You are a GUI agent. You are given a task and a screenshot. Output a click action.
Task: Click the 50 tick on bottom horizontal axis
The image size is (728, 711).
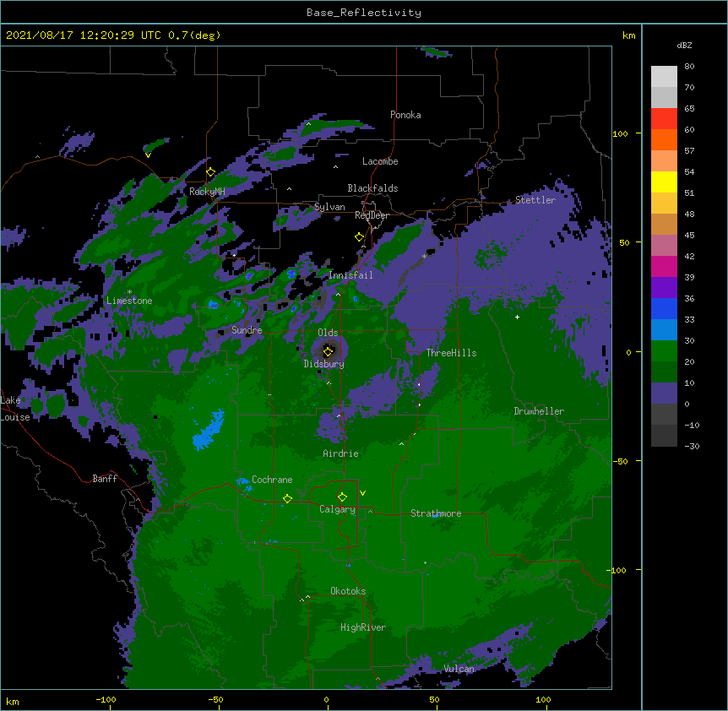434,699
